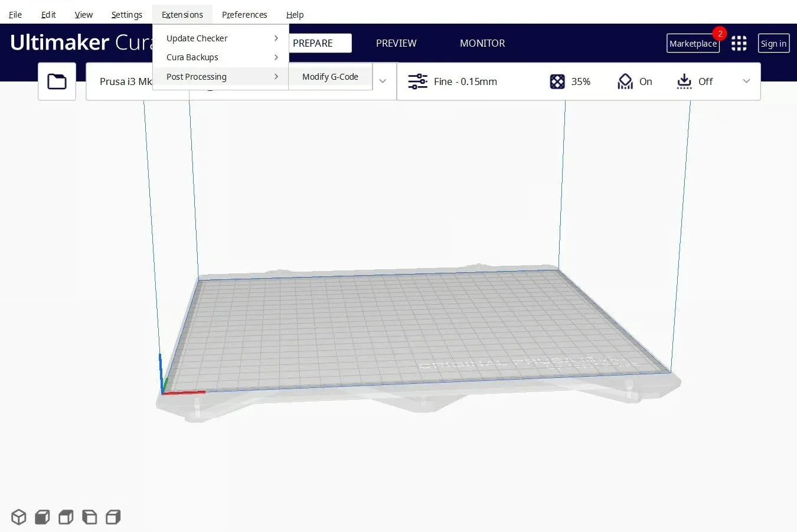Open the Update Checker submenu
The height and width of the screenshot is (532, 797).
click(221, 38)
